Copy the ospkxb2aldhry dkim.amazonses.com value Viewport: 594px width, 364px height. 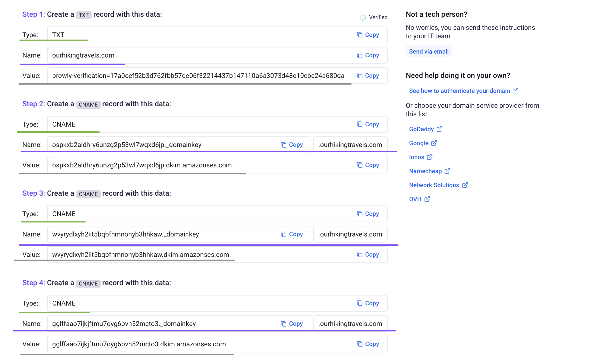(x=368, y=165)
